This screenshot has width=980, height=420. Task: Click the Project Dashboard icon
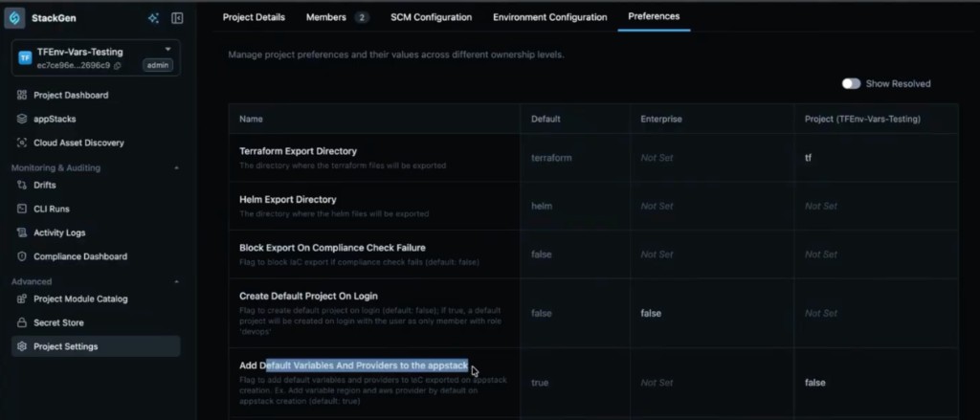tap(22, 95)
